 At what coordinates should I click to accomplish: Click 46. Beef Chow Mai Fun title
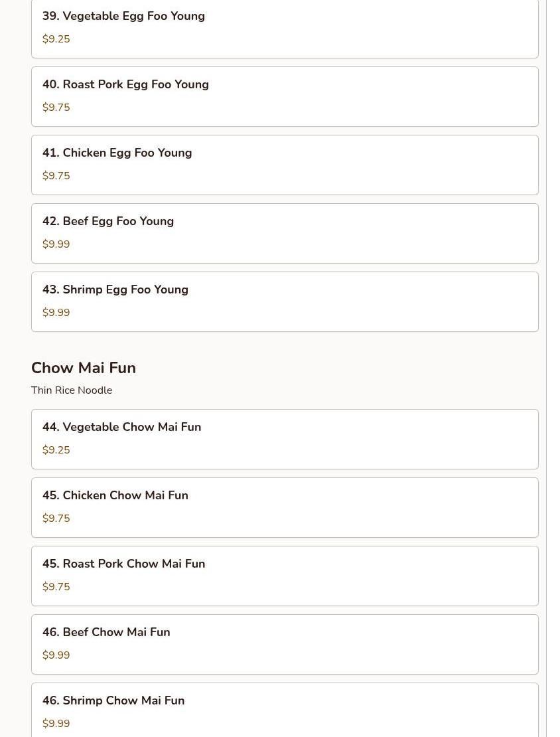pyautogui.click(x=106, y=632)
